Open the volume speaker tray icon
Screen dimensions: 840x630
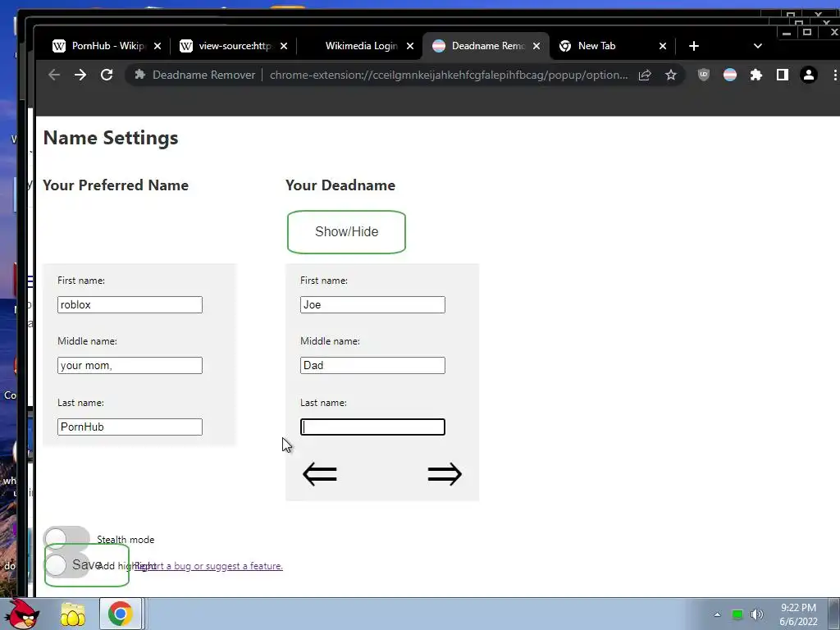click(x=756, y=614)
